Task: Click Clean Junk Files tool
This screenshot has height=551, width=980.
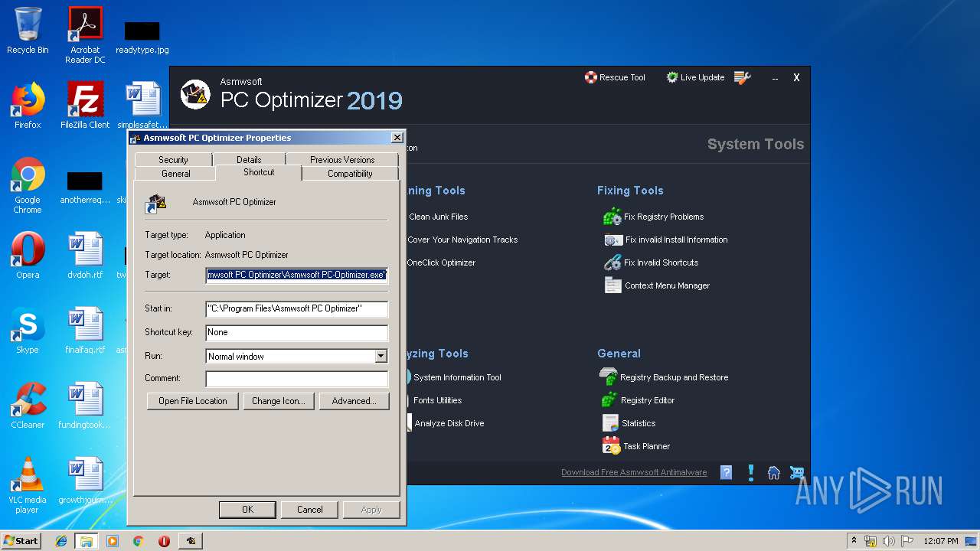Action: (438, 217)
